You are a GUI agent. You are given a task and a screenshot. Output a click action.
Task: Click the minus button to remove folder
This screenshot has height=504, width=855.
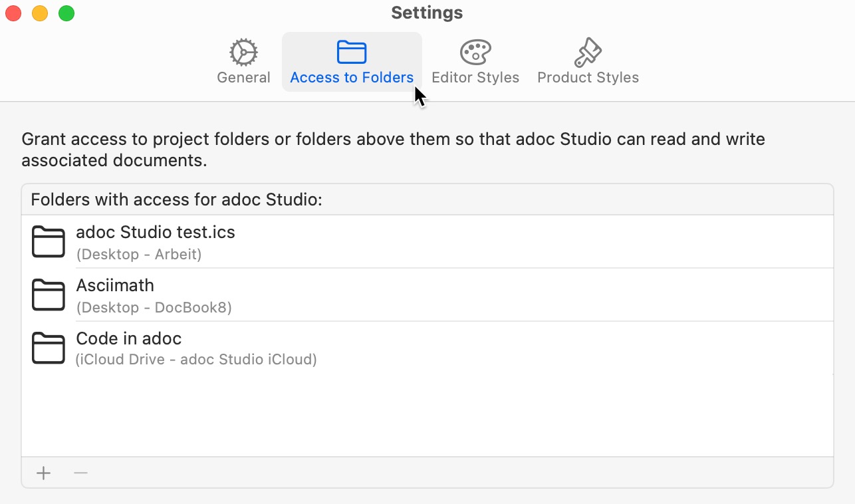(x=80, y=473)
